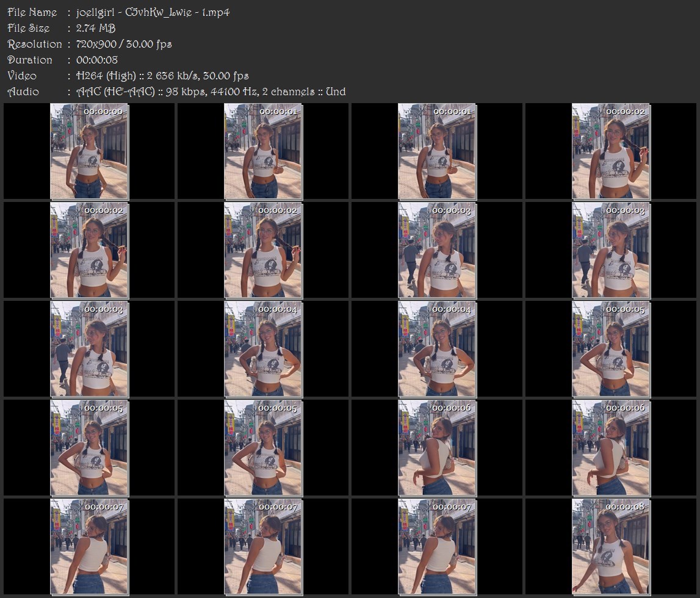Click the 'Video' label

coord(22,76)
